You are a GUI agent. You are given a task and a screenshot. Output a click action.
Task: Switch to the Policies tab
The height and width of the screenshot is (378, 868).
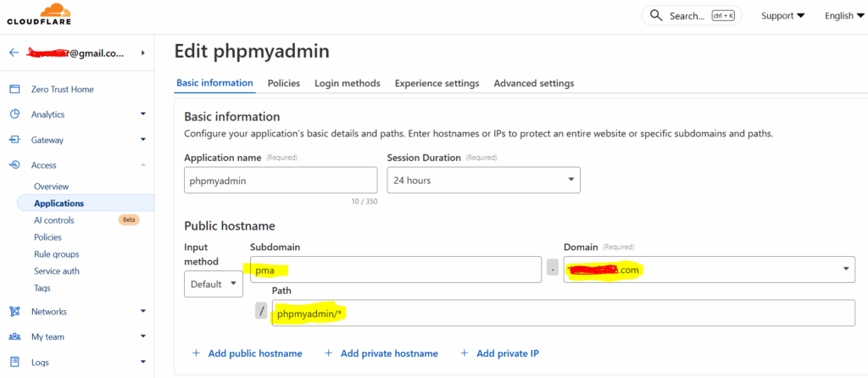284,83
